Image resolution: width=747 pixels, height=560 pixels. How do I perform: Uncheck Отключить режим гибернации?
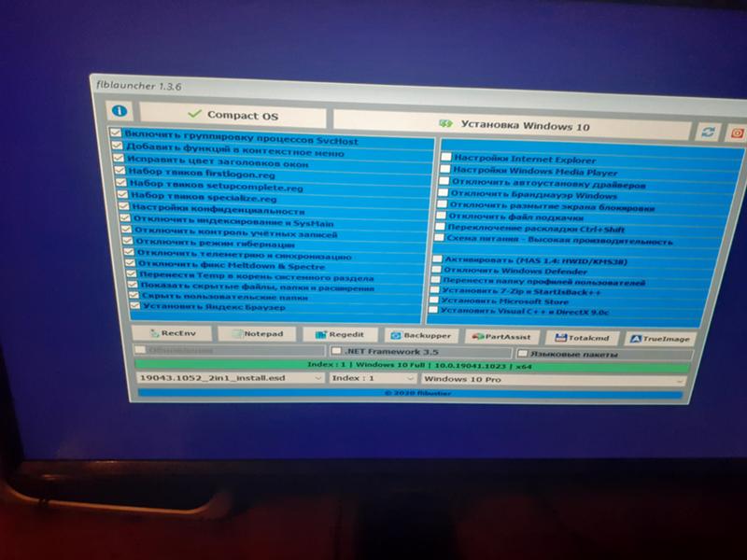(128, 241)
